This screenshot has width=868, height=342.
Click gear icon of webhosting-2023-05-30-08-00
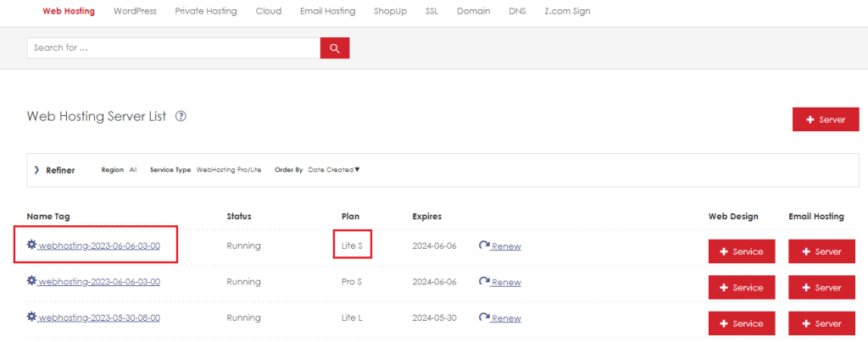(x=31, y=317)
